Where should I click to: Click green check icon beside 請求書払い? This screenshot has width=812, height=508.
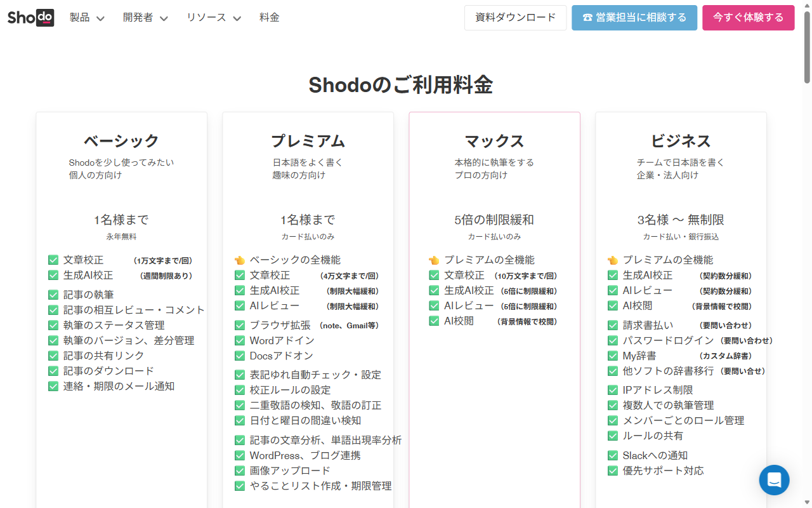point(613,325)
